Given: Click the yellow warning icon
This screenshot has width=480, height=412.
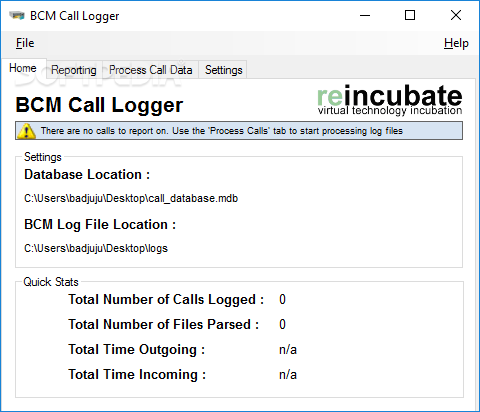Looking at the screenshot, I should (26, 131).
